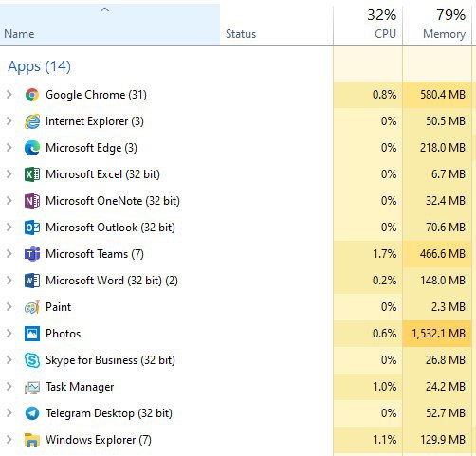Click the 580.4 MB Chrome memory value
Image resolution: width=476 pixels, height=456 pixels.
tap(443, 95)
